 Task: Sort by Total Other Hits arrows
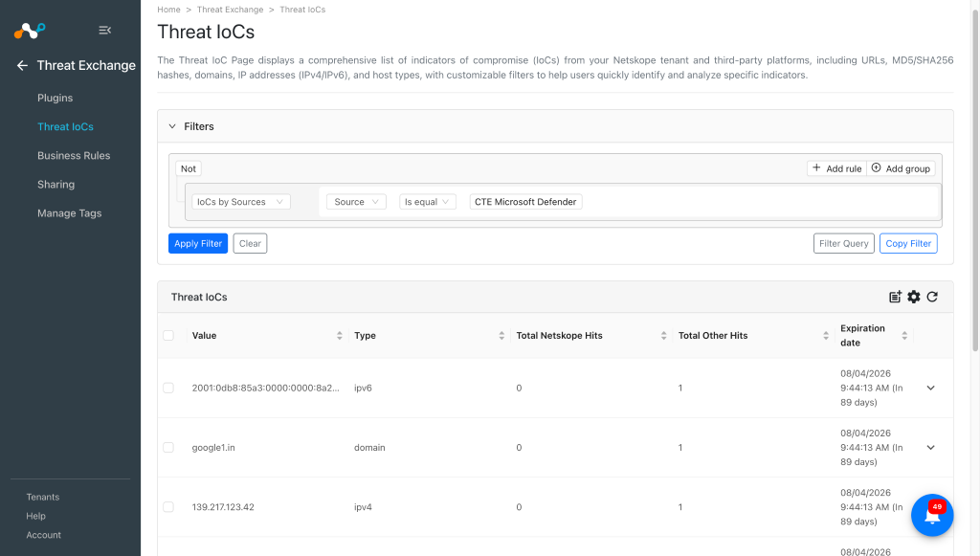pyautogui.click(x=826, y=336)
